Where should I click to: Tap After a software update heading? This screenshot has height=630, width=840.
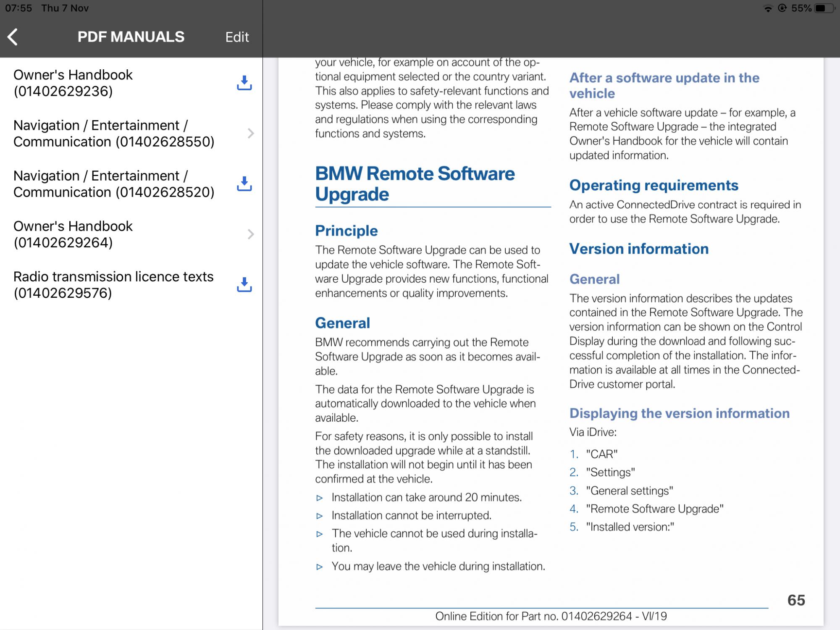664,85
